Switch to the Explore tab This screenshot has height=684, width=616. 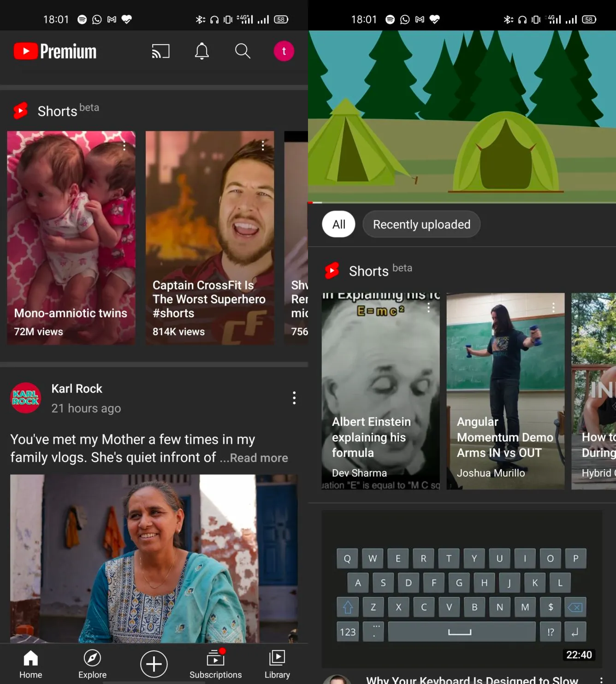point(92,664)
